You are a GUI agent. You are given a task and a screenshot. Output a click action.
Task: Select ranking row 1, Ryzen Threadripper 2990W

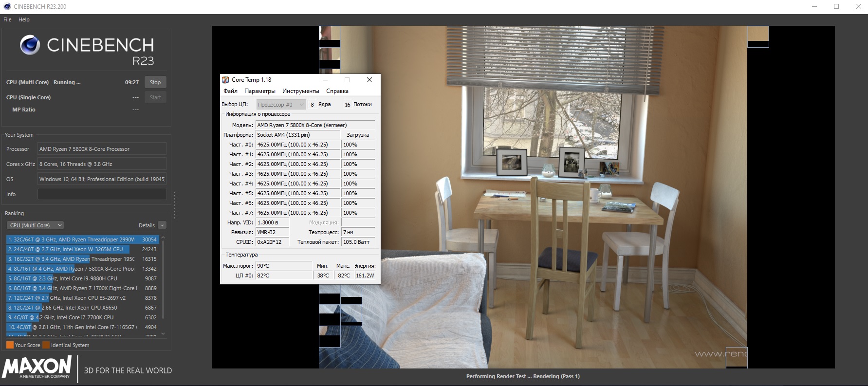[82, 239]
